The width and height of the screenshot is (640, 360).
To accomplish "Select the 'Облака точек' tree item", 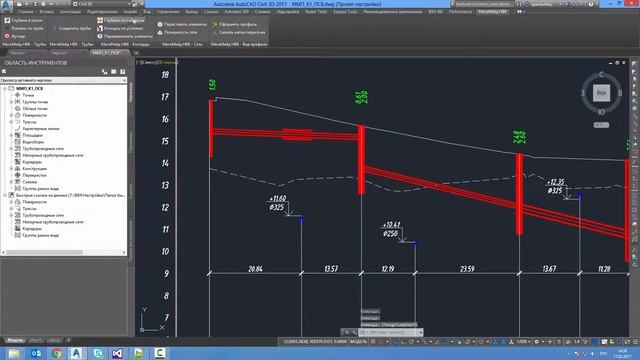I will [x=35, y=109].
